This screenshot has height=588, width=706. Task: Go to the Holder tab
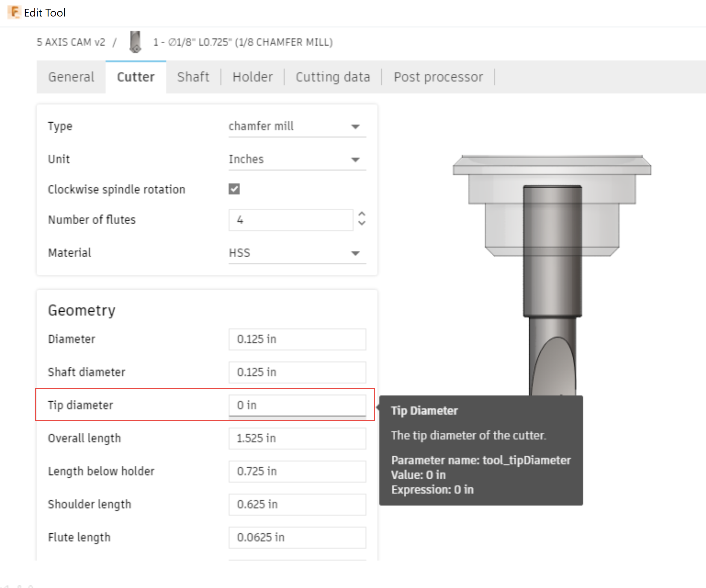253,77
